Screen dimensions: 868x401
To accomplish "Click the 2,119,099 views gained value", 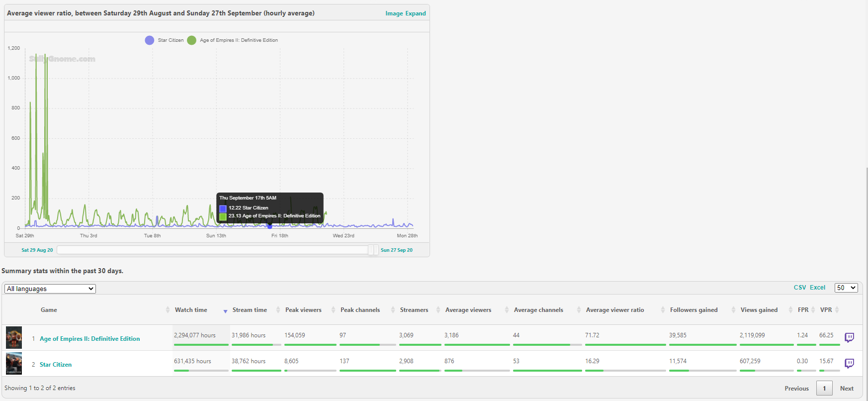I will tap(752, 335).
